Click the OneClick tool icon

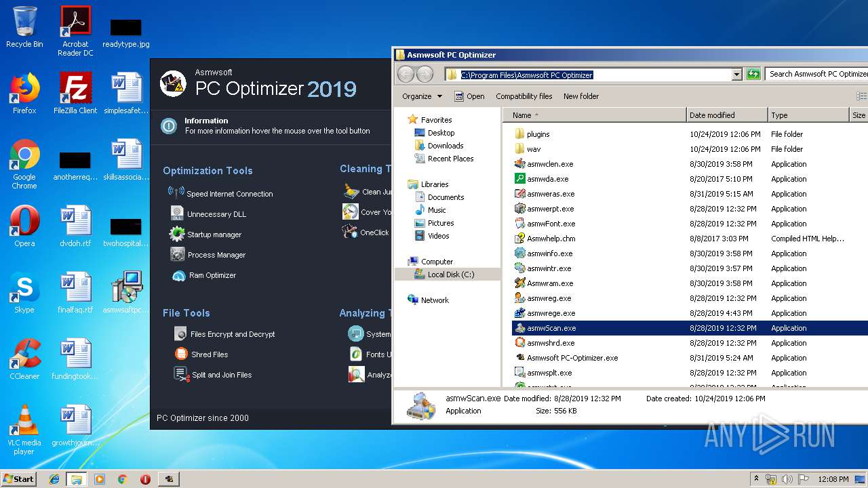pos(350,232)
